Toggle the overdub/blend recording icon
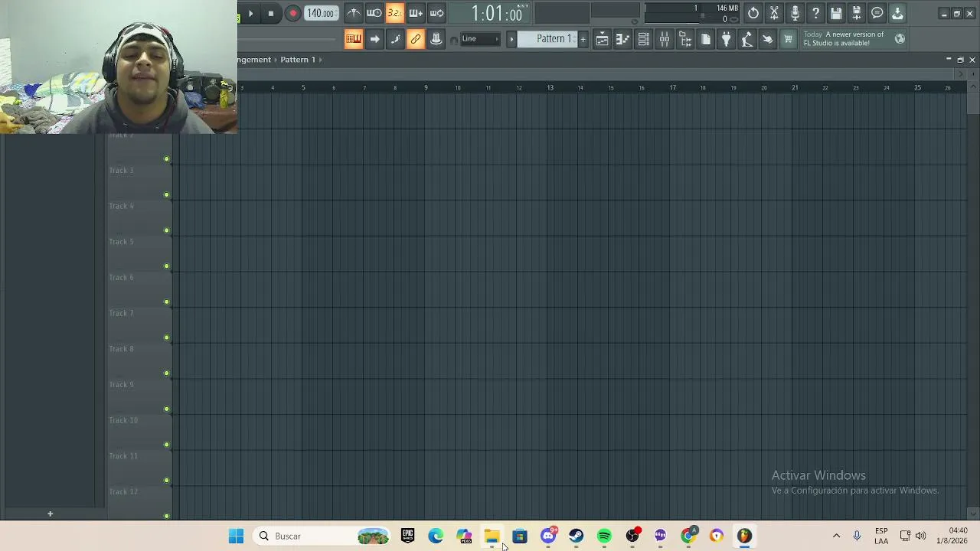980x551 pixels. tap(415, 13)
